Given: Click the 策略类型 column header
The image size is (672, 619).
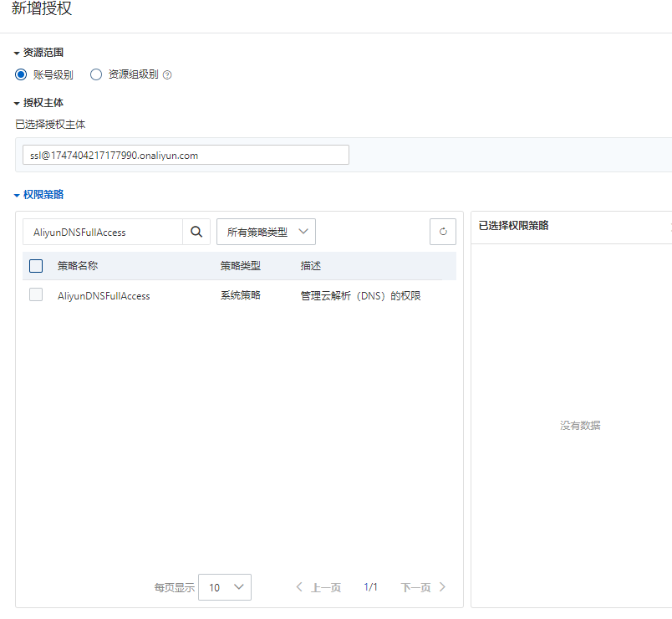Looking at the screenshot, I should tap(241, 266).
